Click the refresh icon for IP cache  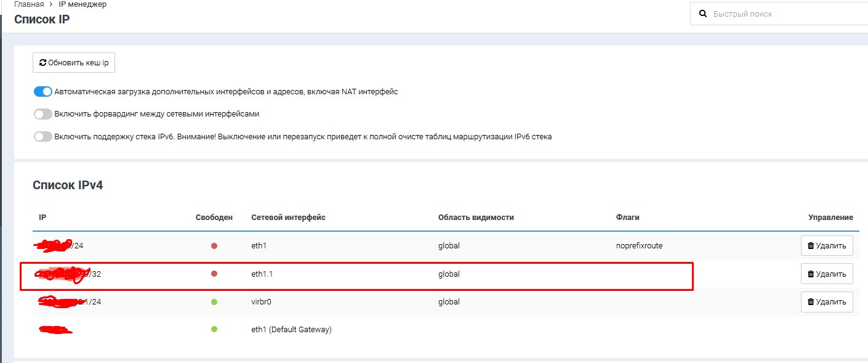click(x=42, y=63)
